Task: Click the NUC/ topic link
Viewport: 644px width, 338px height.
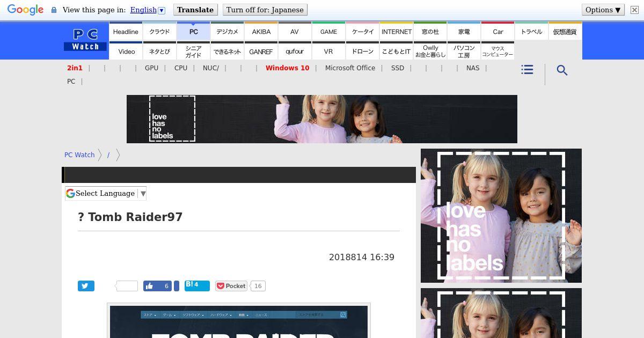Action: click(x=211, y=68)
